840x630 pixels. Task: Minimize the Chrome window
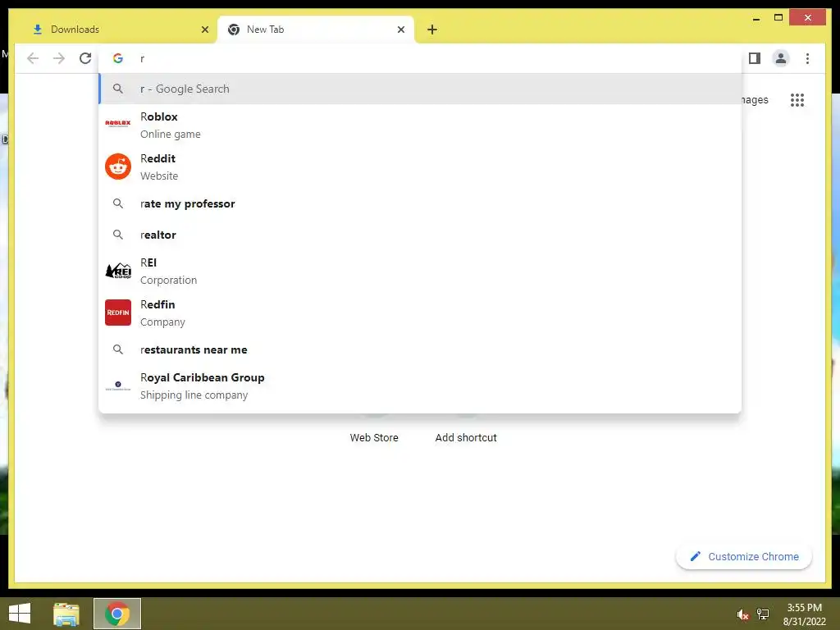(756, 18)
